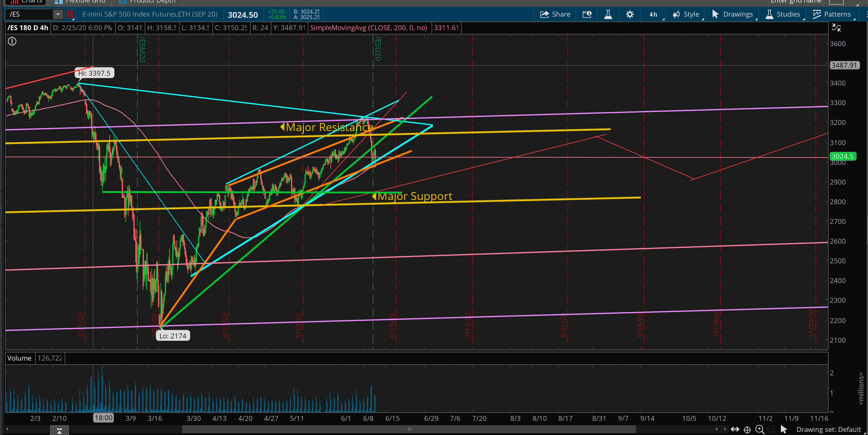This screenshot has height=435, width=868.
Task: Toggle the collapse price axis icon
Action: [836, 28]
